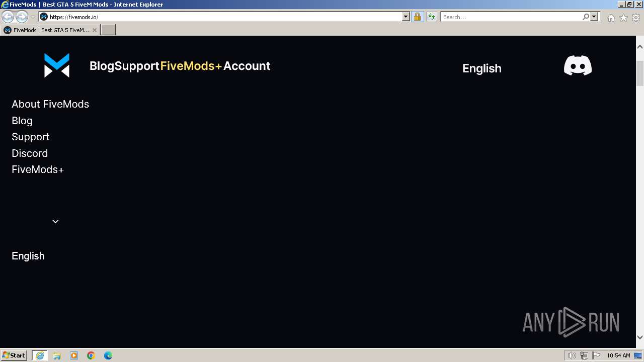Go back with browser Back arrow
Viewport: 644px width, 362px height.
tap(8, 17)
